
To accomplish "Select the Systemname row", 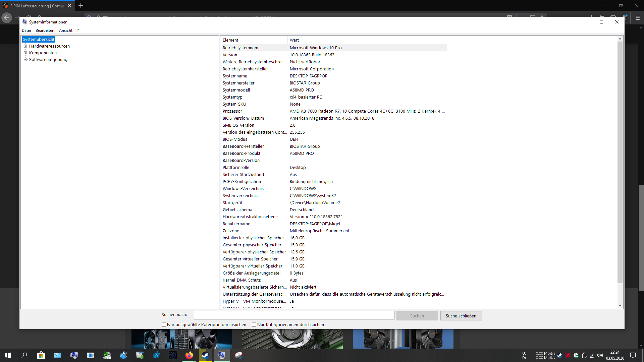I will coord(334,76).
